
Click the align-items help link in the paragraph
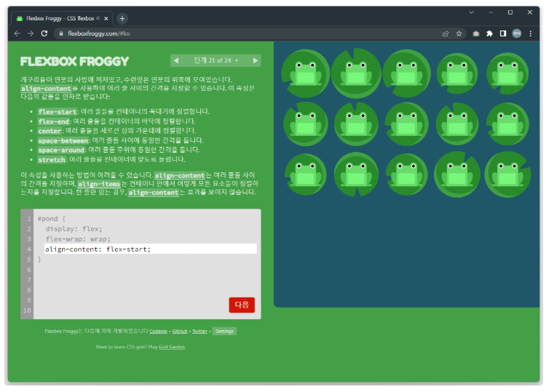99,184
